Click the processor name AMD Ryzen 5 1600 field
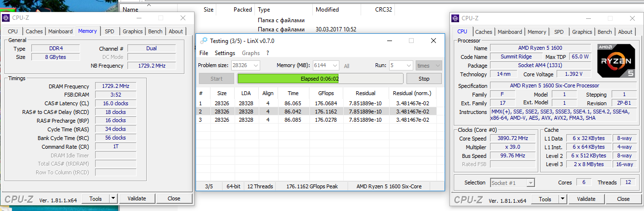This screenshot has height=211, width=644. pyautogui.click(x=540, y=48)
